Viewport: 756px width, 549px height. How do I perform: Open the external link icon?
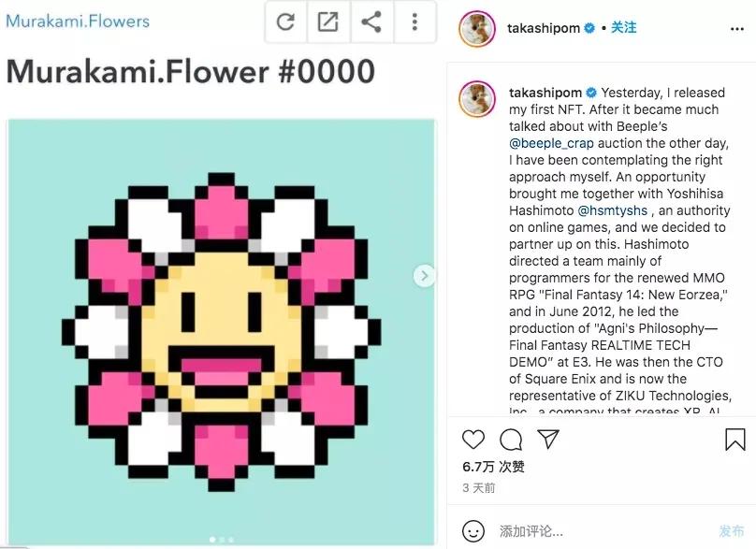[328, 22]
